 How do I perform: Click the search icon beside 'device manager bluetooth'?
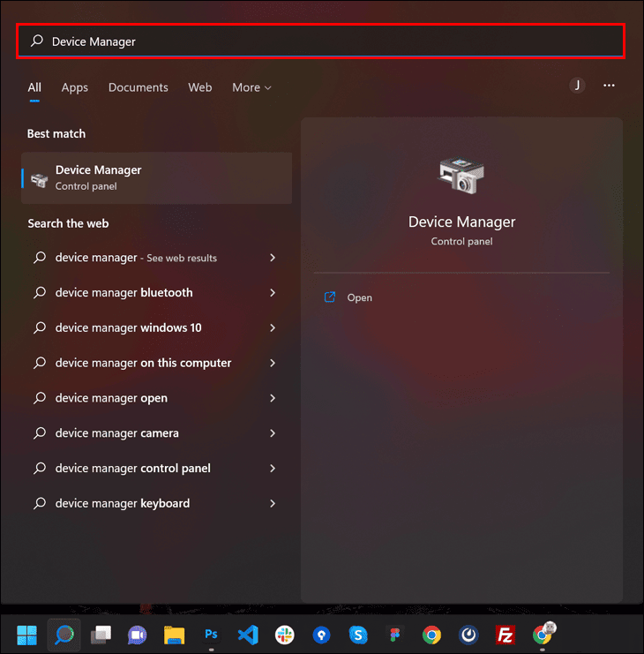click(x=40, y=292)
